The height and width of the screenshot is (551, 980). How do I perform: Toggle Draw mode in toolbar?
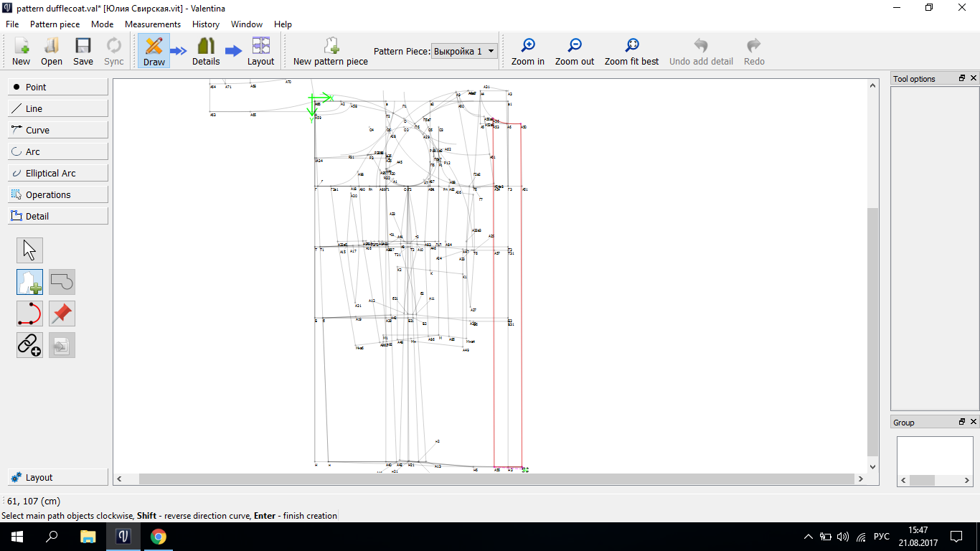point(154,51)
